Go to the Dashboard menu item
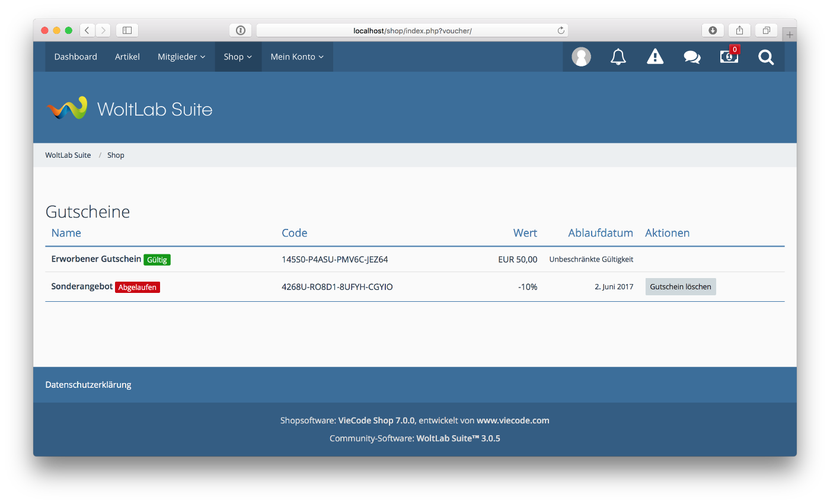 75,57
